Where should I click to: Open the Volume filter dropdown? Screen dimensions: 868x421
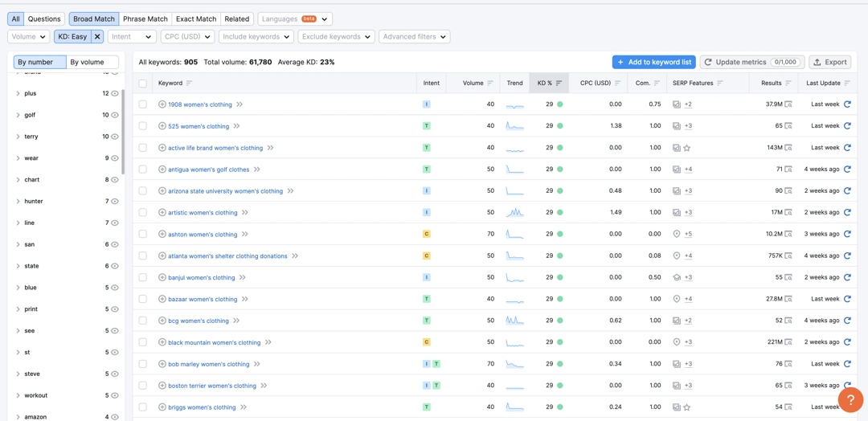[29, 36]
